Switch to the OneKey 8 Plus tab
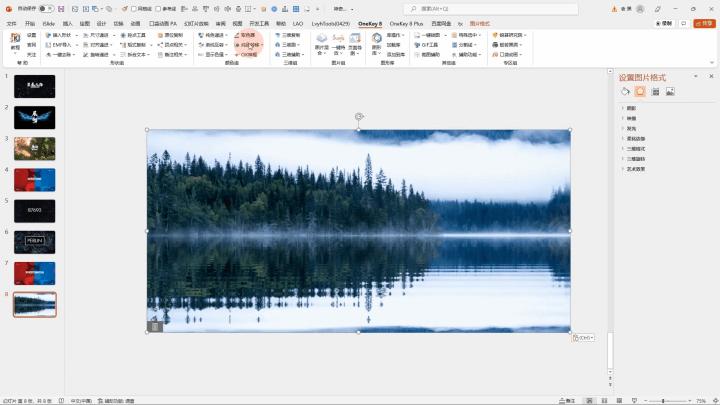Viewport: 720px width, 405px height. (406, 23)
